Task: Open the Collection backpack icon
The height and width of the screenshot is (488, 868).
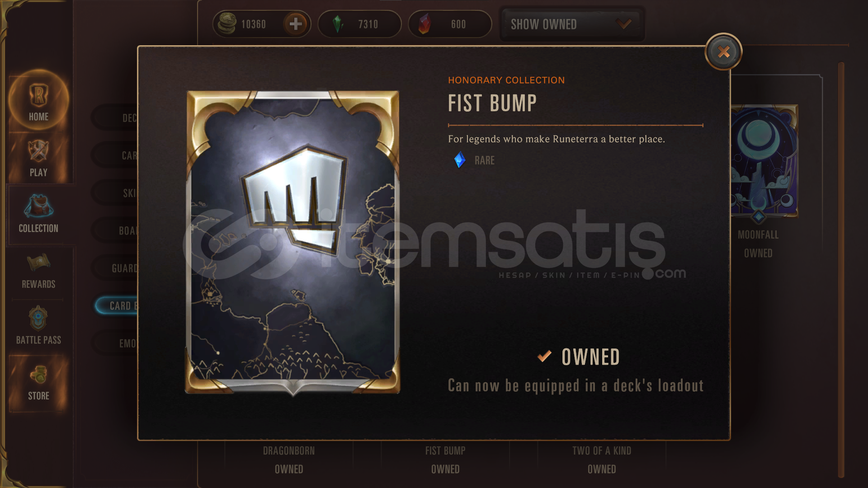Action: click(38, 206)
